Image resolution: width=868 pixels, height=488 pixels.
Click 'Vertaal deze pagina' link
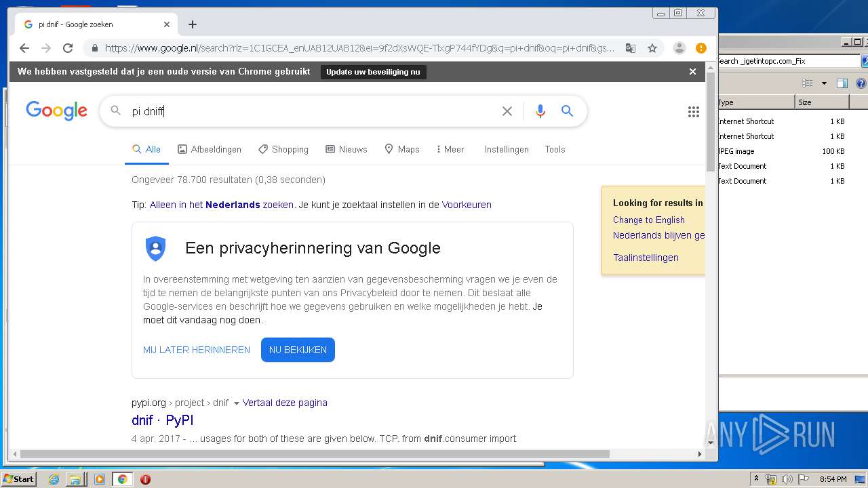click(285, 403)
